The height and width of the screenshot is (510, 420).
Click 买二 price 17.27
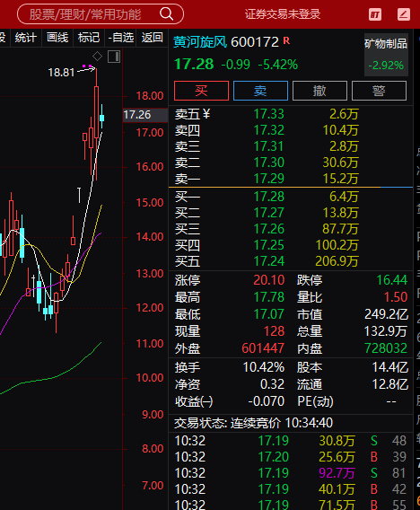pyautogui.click(x=268, y=213)
